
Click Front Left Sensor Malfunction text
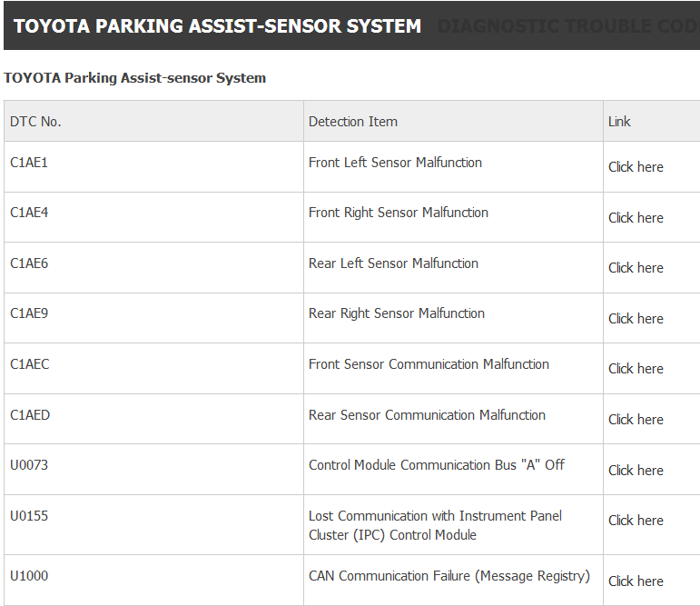coord(395,163)
